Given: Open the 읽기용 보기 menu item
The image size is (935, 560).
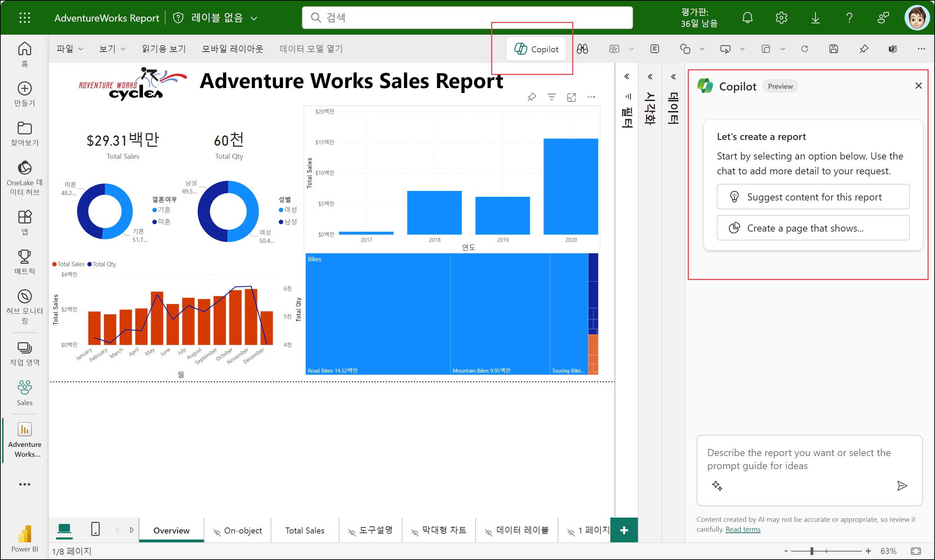Looking at the screenshot, I should (163, 49).
